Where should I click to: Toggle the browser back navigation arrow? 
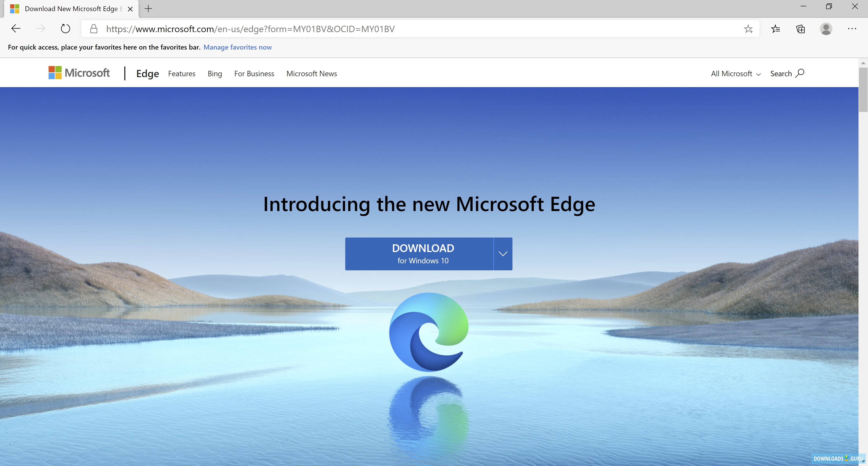(16, 29)
